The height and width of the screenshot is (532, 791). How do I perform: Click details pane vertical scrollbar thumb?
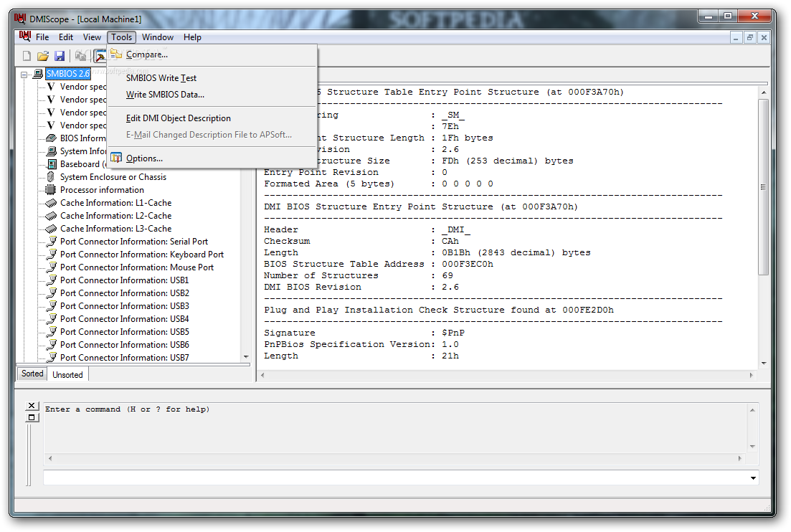pos(763,187)
